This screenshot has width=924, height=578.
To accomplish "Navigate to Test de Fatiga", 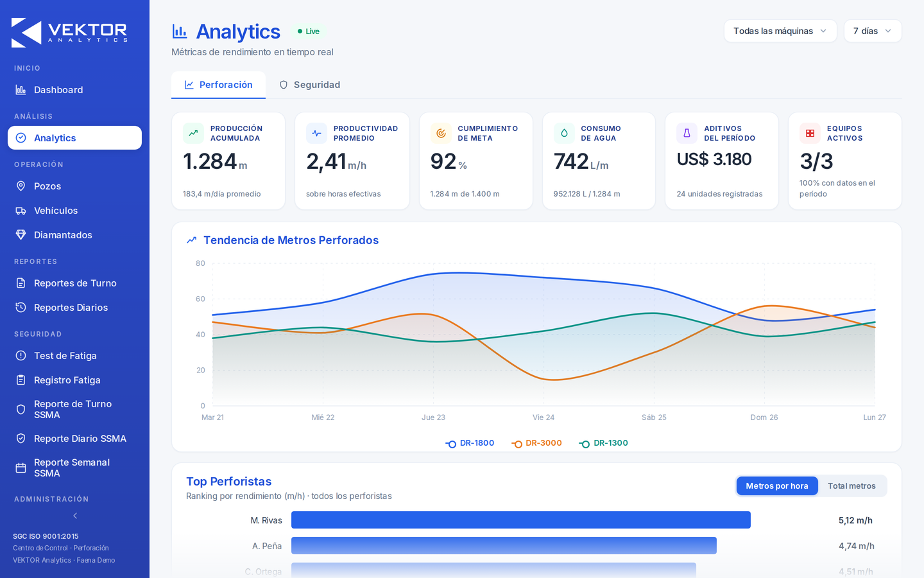I will (74, 356).
